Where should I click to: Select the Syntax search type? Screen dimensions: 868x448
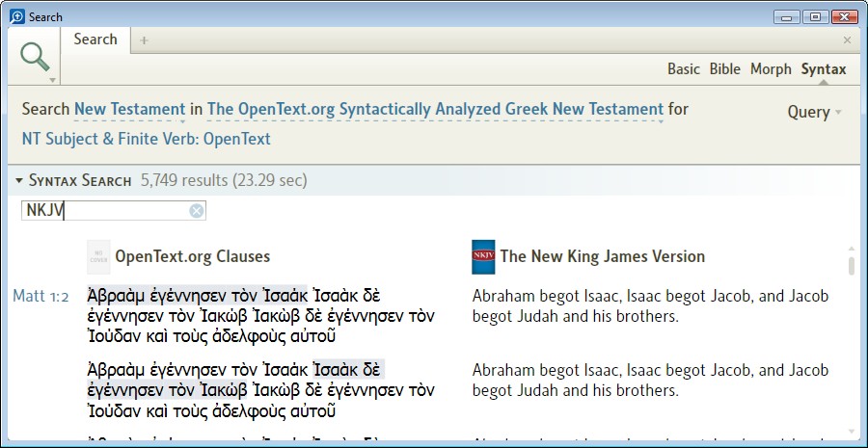pos(824,69)
